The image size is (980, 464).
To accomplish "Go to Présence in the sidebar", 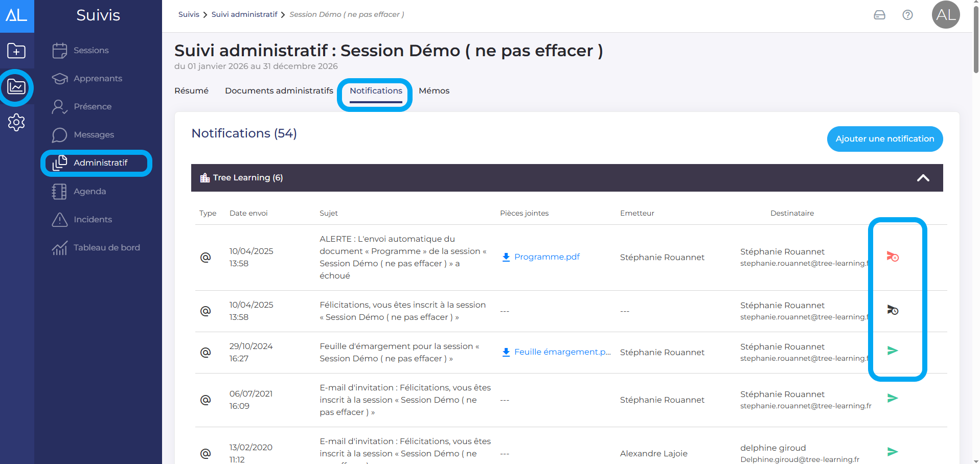I will point(92,106).
